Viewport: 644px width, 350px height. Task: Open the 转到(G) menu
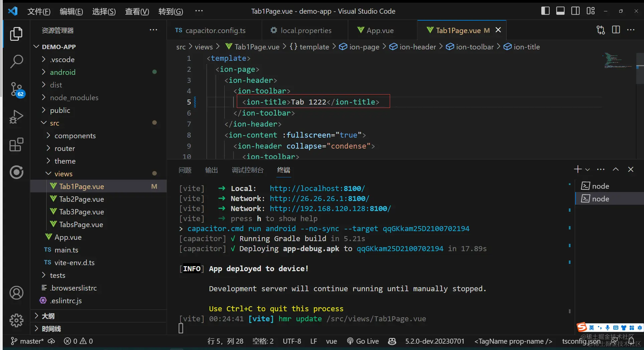[171, 11]
